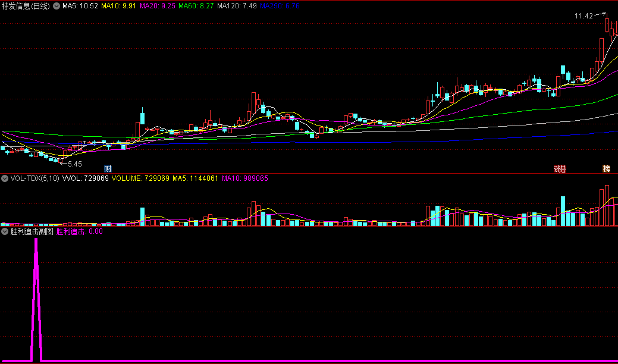Screen dimensions: 618x364
Task: Click the orange 榜 marker icon
Action: pyautogui.click(x=606, y=169)
